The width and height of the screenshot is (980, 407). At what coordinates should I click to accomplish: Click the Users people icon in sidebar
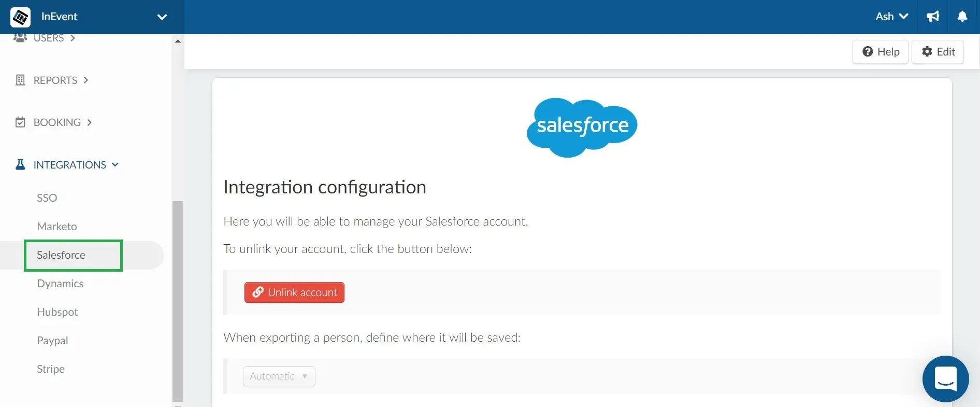tap(20, 38)
